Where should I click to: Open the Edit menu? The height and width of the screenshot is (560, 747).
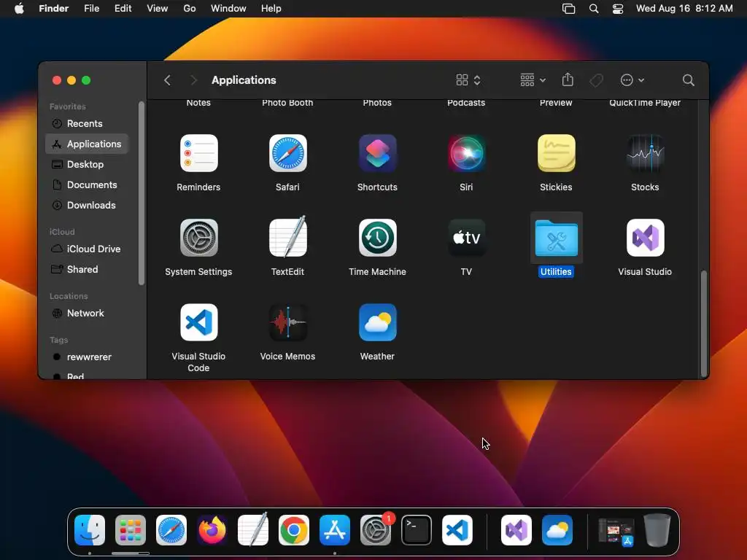(x=123, y=9)
